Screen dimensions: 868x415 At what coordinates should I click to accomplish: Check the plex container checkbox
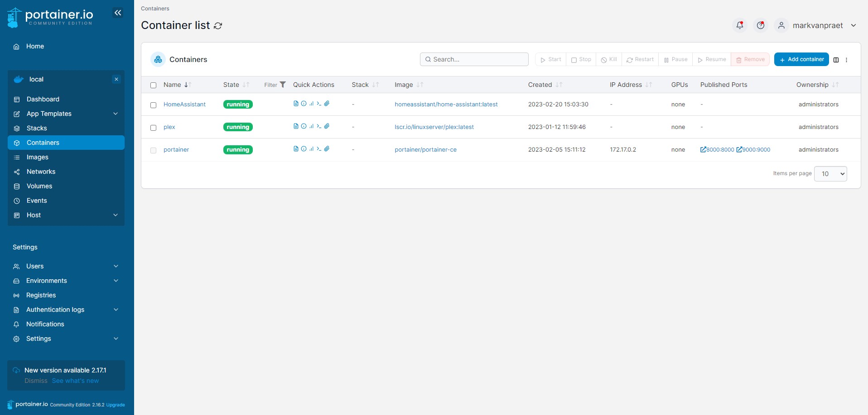coord(153,128)
